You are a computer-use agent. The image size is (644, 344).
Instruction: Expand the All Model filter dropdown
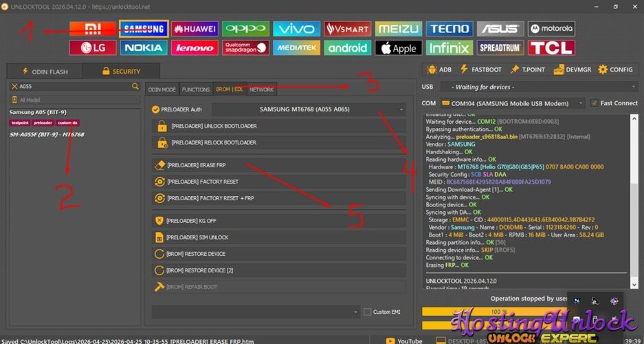(75, 100)
